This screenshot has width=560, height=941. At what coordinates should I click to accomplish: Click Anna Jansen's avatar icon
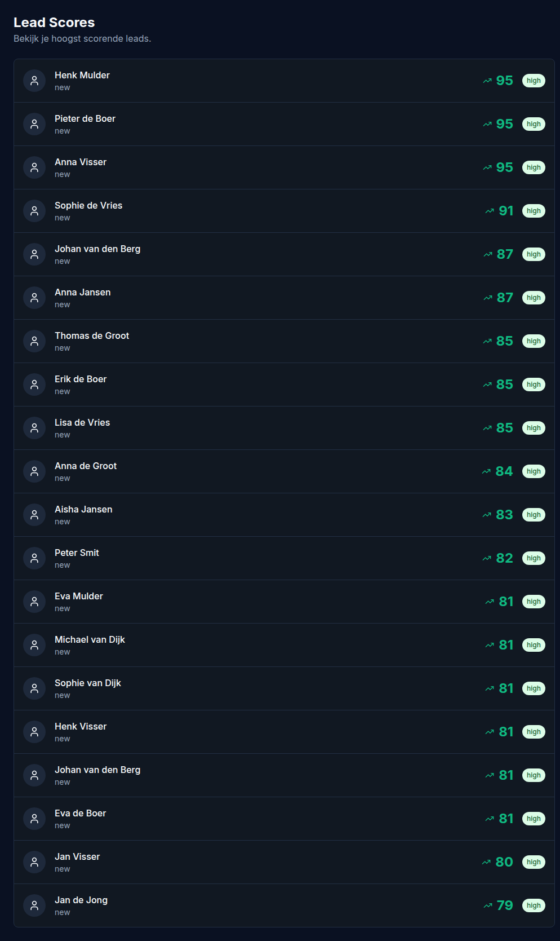(34, 298)
